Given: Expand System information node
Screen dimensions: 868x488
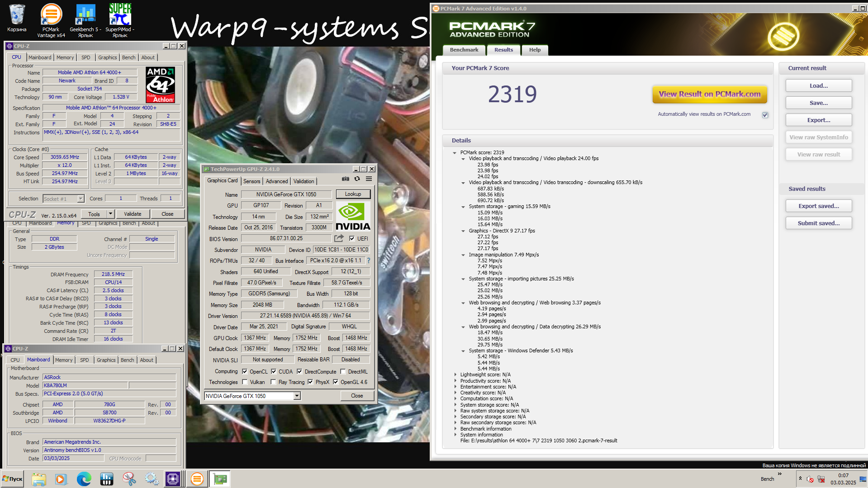Looking at the screenshot, I should pos(455,435).
